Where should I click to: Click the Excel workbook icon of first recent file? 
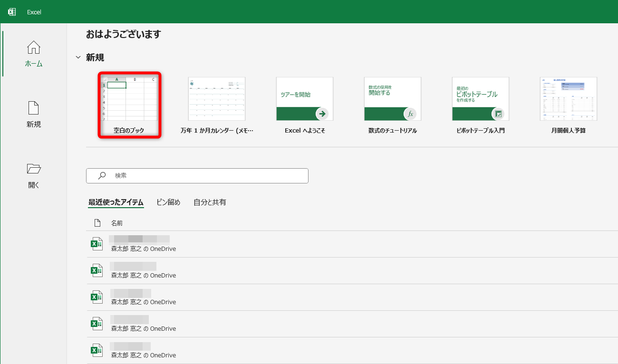[x=97, y=243]
